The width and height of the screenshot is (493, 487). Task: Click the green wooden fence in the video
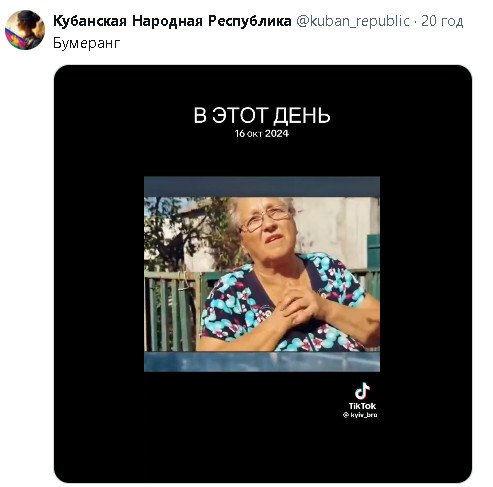click(173, 310)
